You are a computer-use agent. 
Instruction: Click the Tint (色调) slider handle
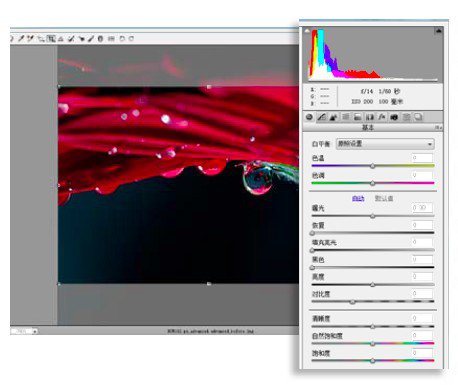(373, 183)
